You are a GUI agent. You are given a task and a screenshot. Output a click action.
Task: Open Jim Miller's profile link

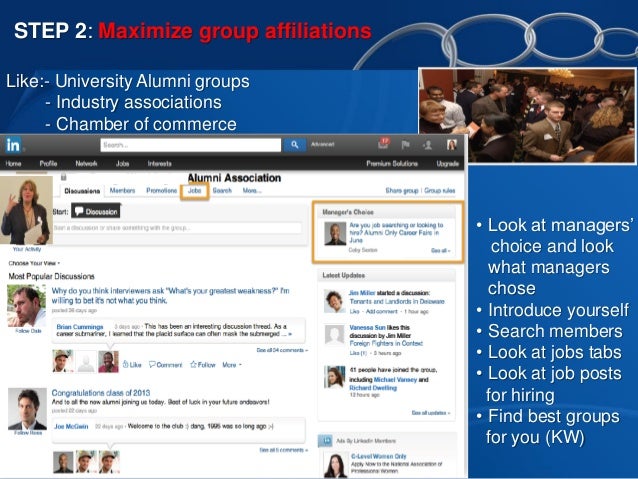[x=362, y=293]
